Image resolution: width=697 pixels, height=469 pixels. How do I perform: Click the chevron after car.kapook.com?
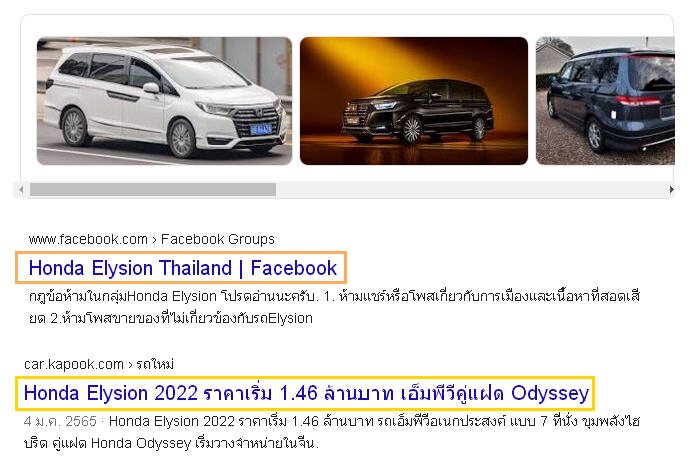point(130,365)
